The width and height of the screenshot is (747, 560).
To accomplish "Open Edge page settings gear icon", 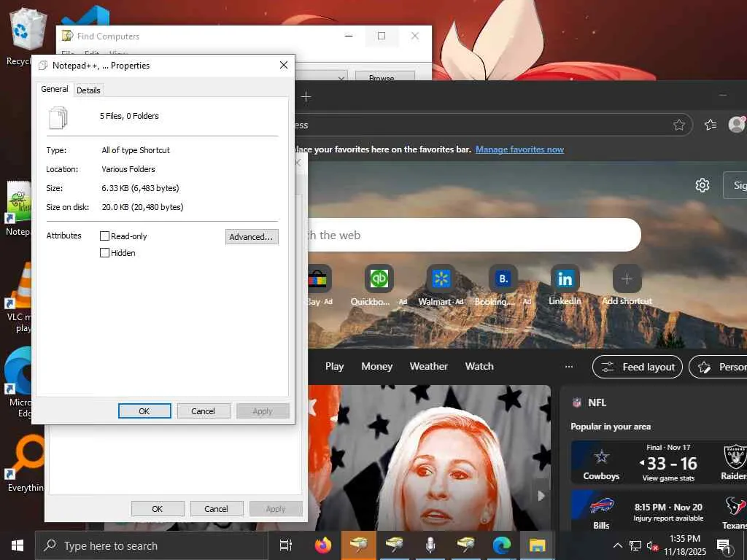I will pos(703,184).
